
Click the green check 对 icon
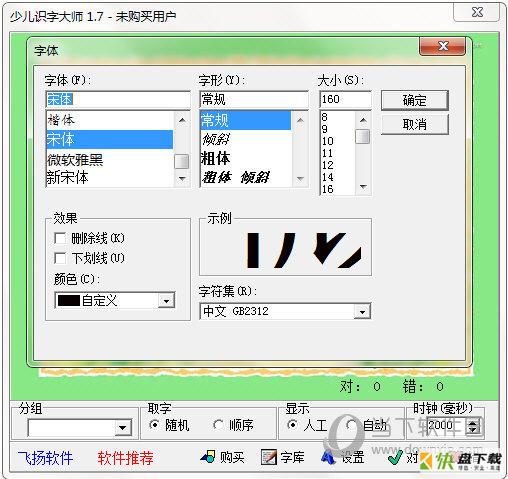tap(396, 457)
